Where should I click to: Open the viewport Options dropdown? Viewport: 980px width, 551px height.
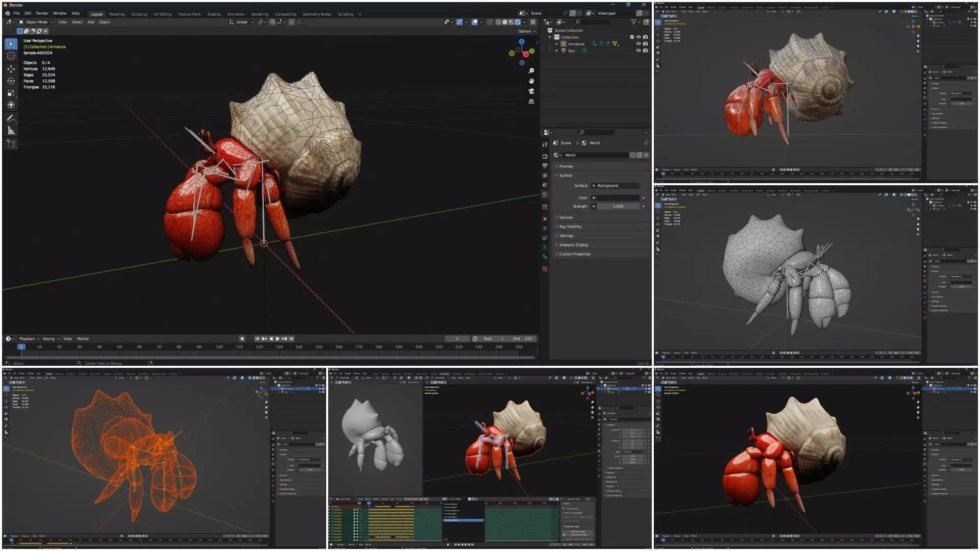tap(527, 31)
